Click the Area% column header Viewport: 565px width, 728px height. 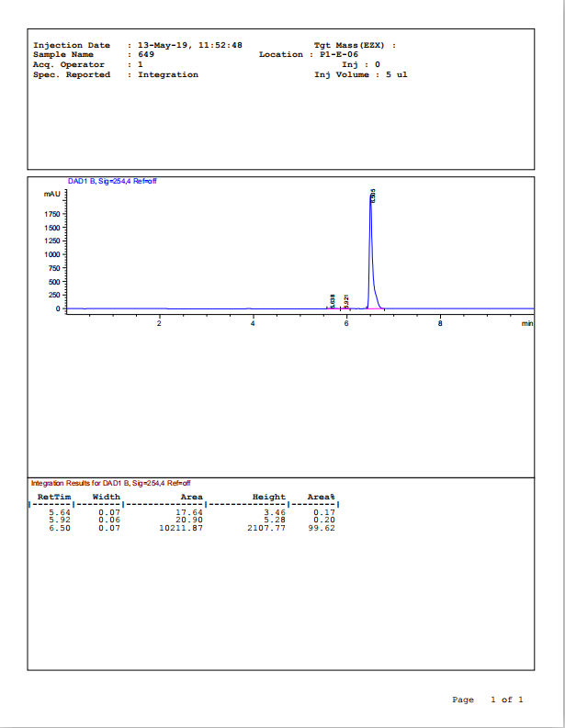[x=321, y=497]
